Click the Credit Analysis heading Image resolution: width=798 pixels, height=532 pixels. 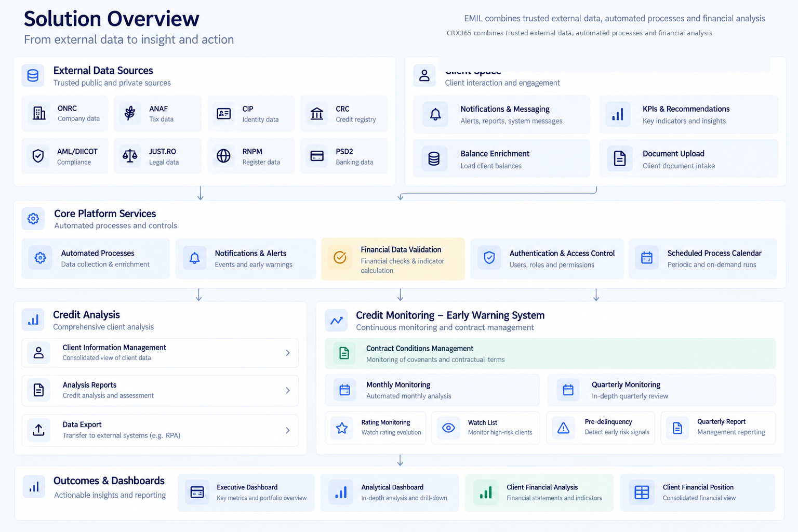[x=86, y=315]
